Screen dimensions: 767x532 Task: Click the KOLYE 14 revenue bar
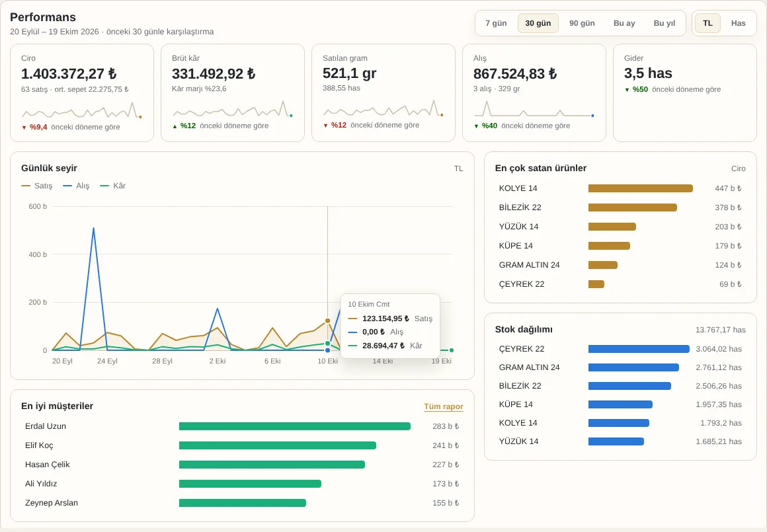click(640, 188)
